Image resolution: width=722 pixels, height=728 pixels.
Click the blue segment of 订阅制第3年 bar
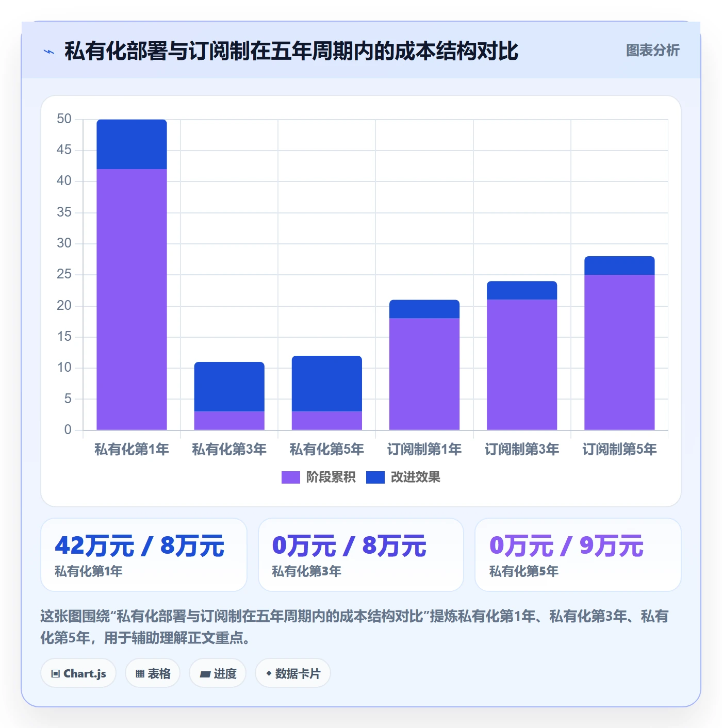tap(522, 290)
